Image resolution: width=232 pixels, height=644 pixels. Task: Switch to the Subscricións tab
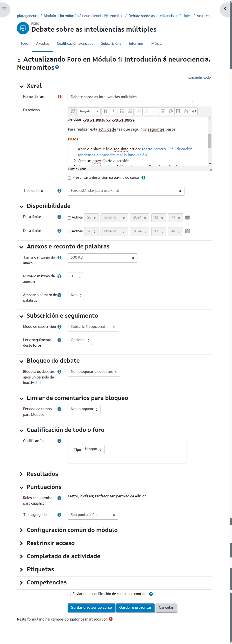(x=111, y=44)
